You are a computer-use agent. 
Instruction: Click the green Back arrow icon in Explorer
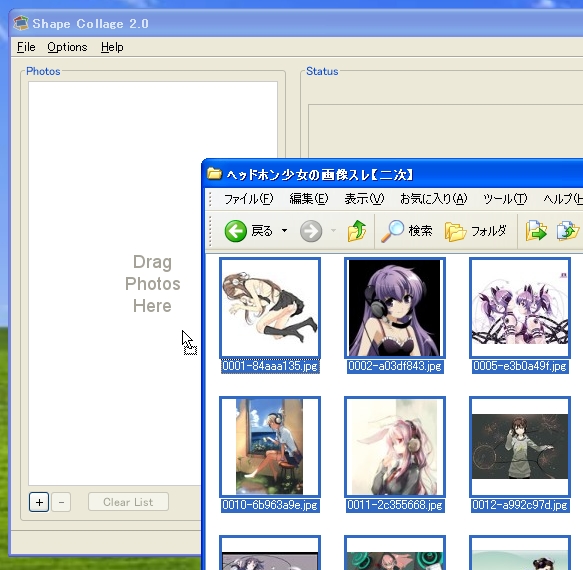235,231
